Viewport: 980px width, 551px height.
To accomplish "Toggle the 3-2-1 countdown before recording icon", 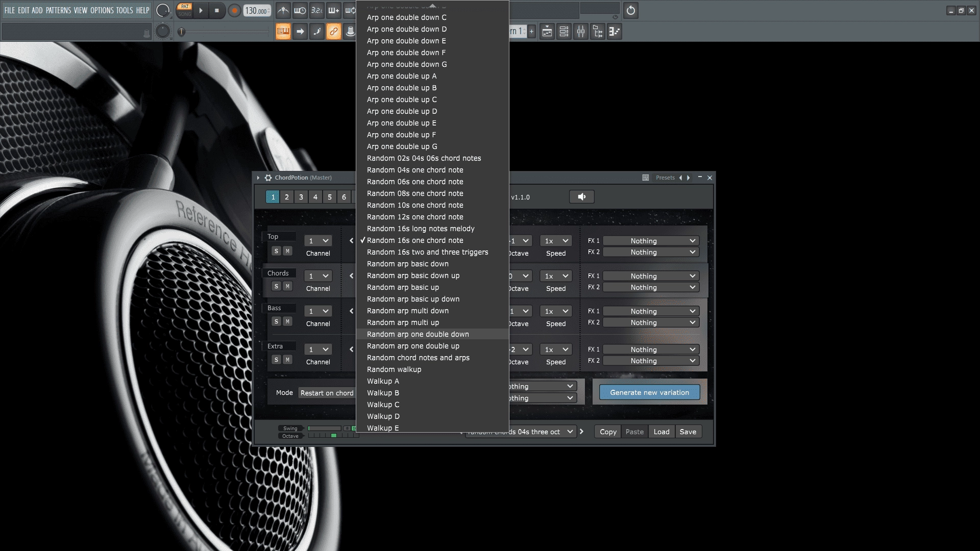I will [x=317, y=10].
